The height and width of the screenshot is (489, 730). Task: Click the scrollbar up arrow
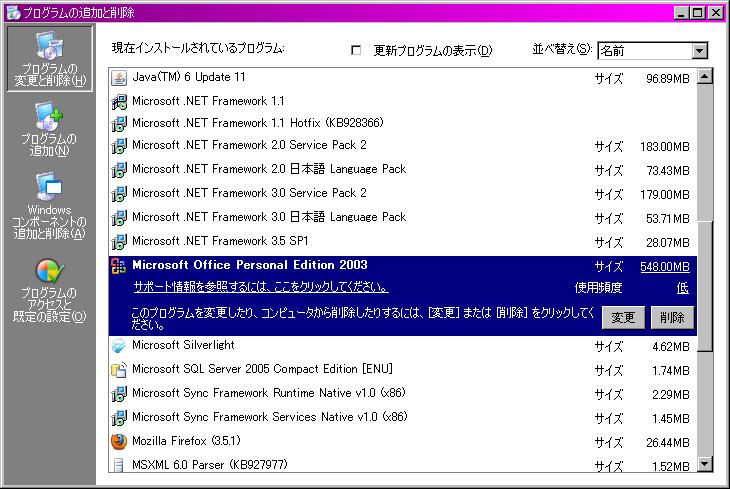tap(705, 76)
